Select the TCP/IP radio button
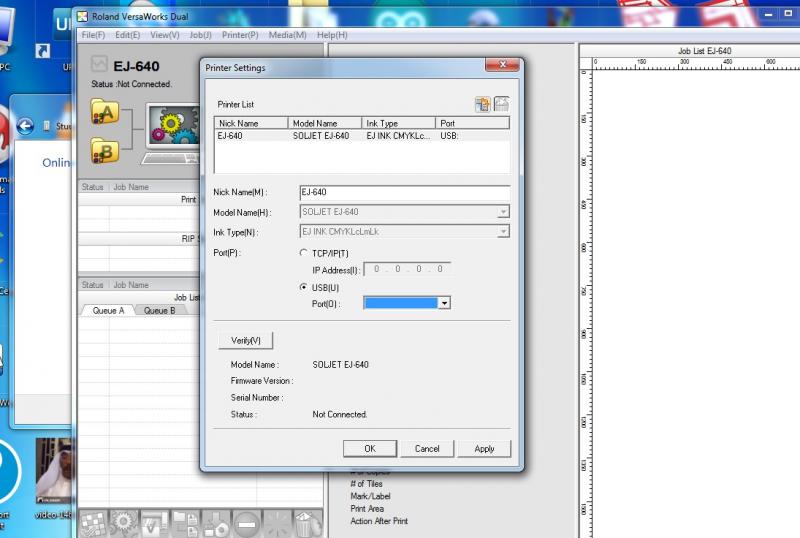800x538 pixels. (304, 253)
